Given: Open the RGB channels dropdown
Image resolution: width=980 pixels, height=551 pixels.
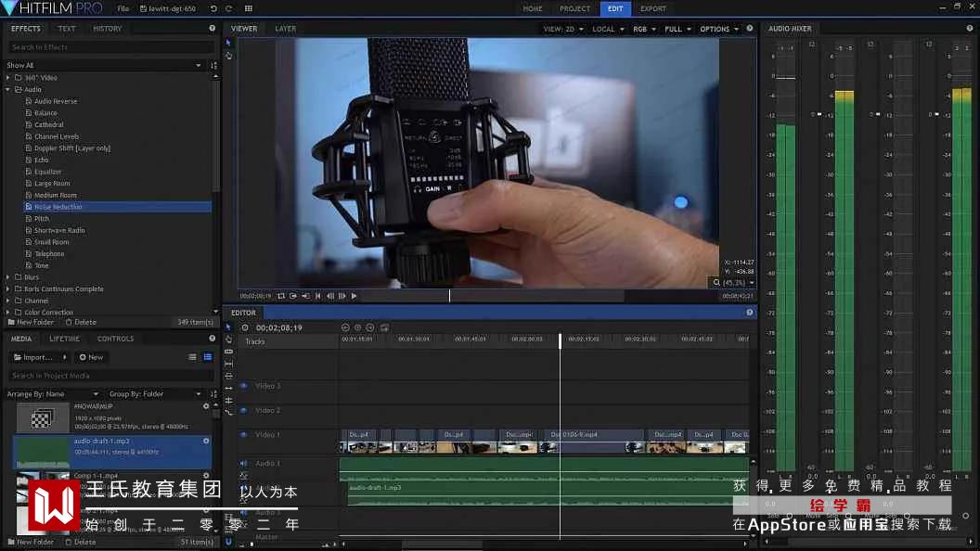Looking at the screenshot, I should pos(644,29).
